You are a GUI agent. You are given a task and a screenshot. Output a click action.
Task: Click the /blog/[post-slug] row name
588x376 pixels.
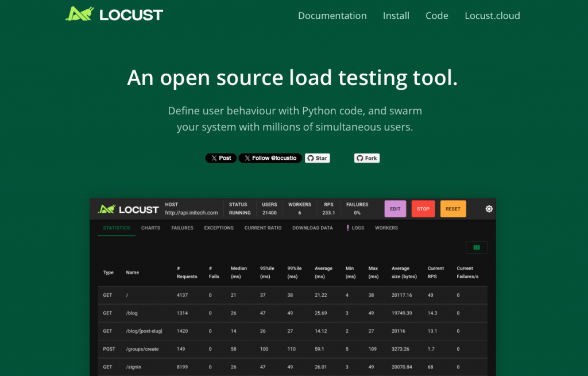pos(144,331)
